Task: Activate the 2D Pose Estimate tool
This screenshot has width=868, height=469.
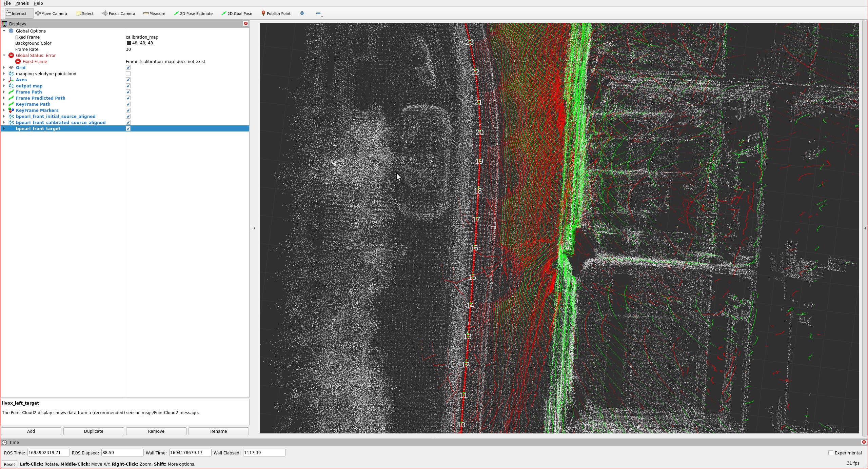Action: (193, 13)
